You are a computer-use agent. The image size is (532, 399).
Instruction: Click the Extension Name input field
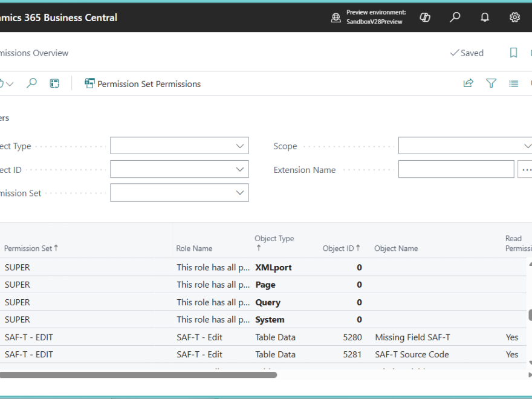click(x=456, y=170)
